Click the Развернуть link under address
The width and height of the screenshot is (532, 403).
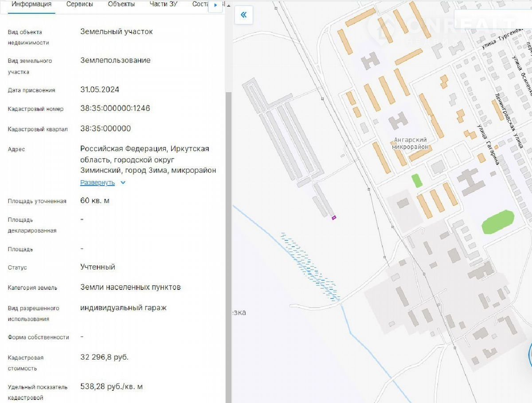click(x=98, y=182)
